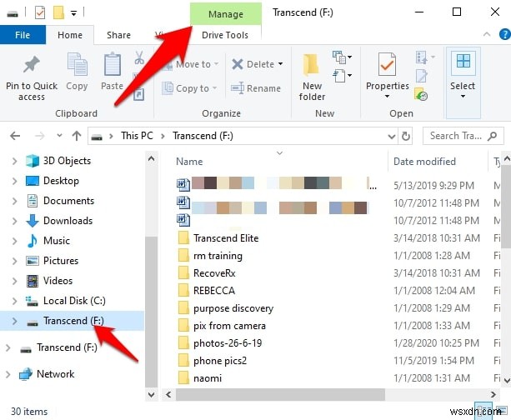Click Transcend (F:) in the breadcrumb

[x=203, y=136]
